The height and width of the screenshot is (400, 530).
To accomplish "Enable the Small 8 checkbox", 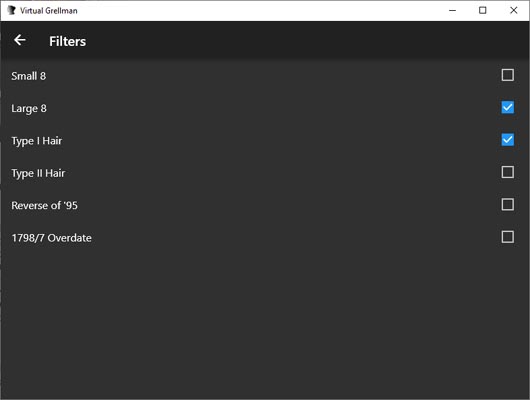I will coord(507,75).
